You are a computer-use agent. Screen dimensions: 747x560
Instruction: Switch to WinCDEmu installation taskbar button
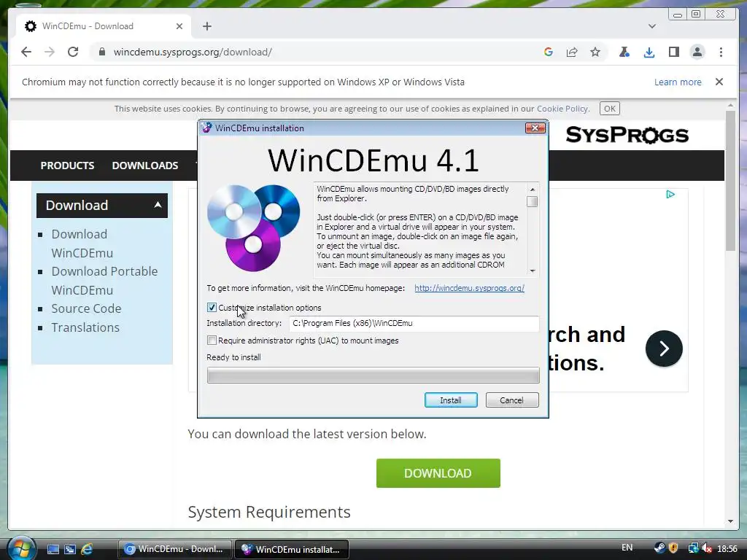click(x=292, y=549)
